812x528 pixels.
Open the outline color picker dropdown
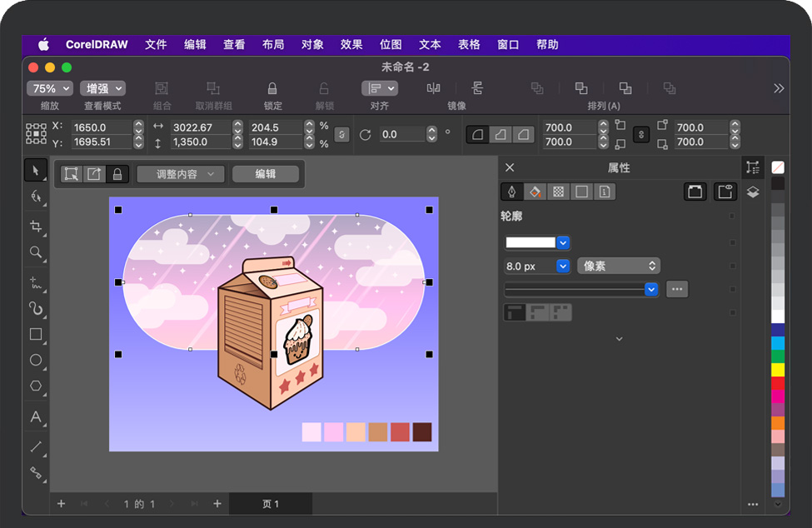[x=563, y=242]
